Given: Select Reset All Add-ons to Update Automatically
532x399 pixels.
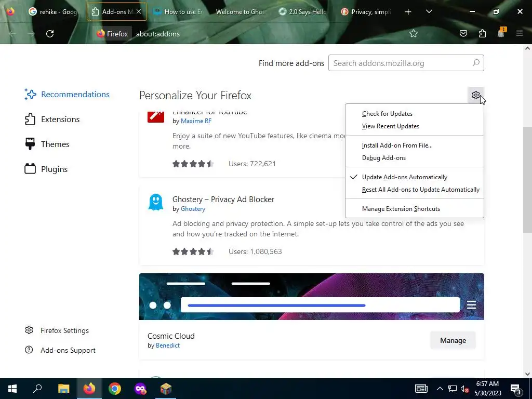Looking at the screenshot, I should [x=414, y=190].
